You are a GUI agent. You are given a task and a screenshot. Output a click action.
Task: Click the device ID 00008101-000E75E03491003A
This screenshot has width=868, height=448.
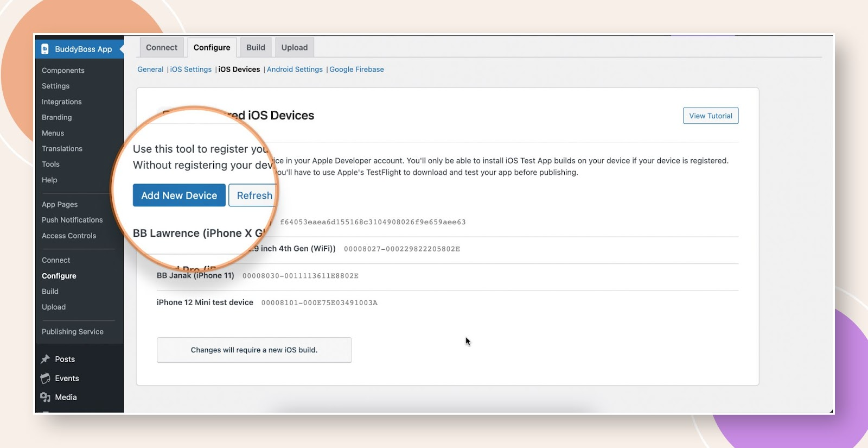[320, 302]
